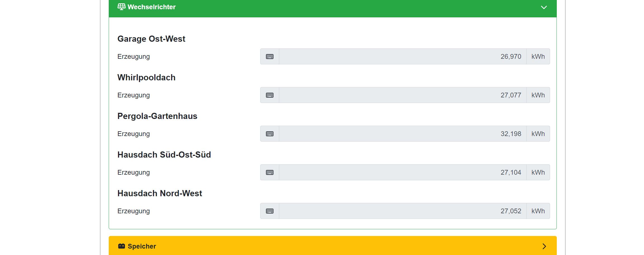Screen dimensions: 644x255
Task: Click Garage Ost-West field showing 26,970
Action: pos(402,57)
